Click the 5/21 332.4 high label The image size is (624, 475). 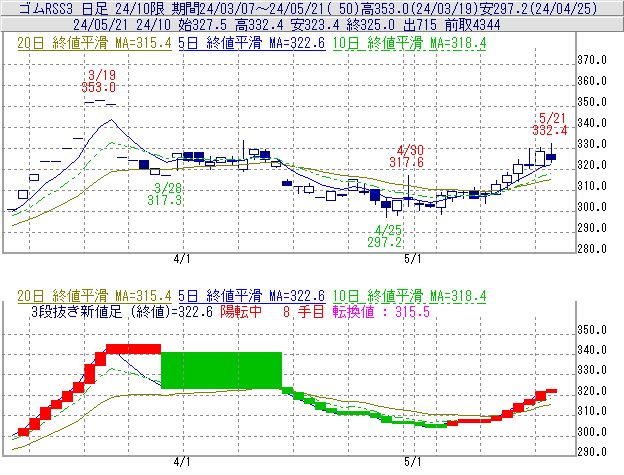pyautogui.click(x=550, y=124)
